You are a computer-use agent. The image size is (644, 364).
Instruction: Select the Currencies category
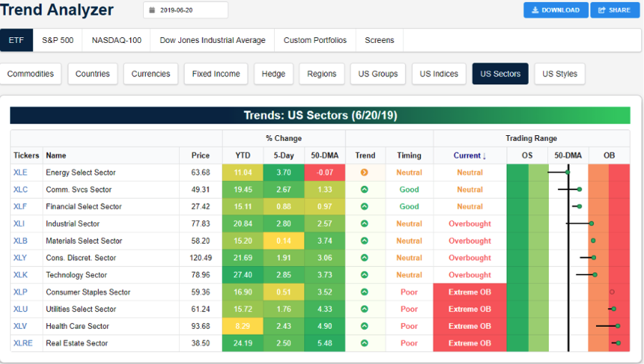tap(150, 74)
